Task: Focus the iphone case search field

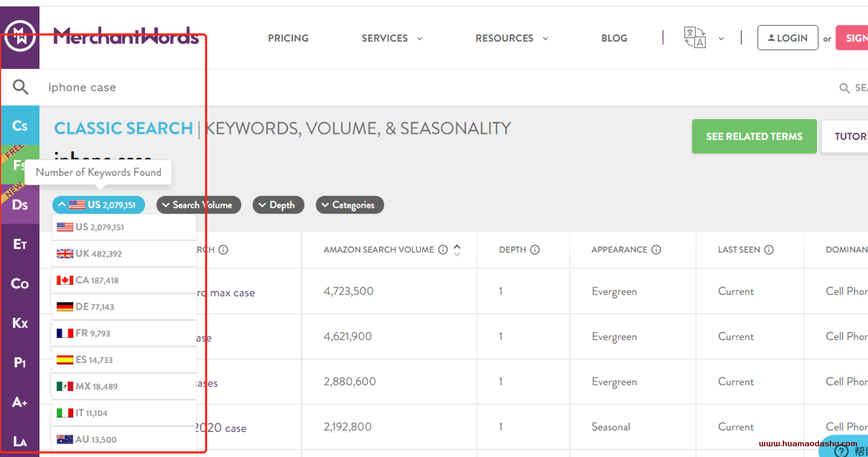Action: tap(431, 88)
